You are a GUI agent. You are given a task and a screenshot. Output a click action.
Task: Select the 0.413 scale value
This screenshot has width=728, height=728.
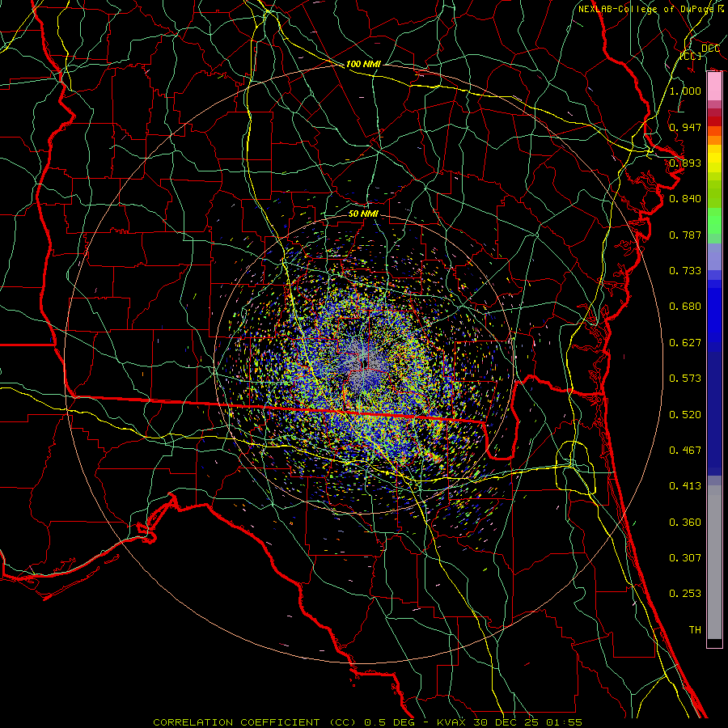pos(685,486)
